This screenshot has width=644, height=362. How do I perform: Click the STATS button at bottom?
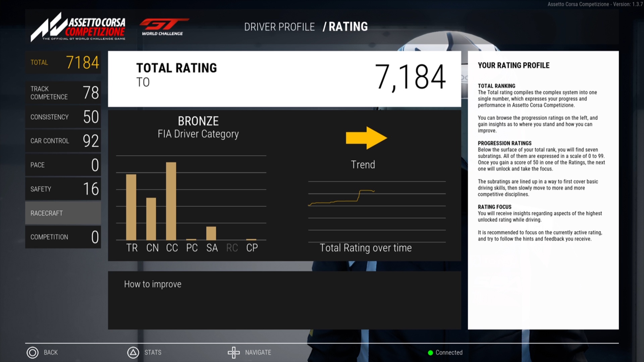(x=153, y=352)
